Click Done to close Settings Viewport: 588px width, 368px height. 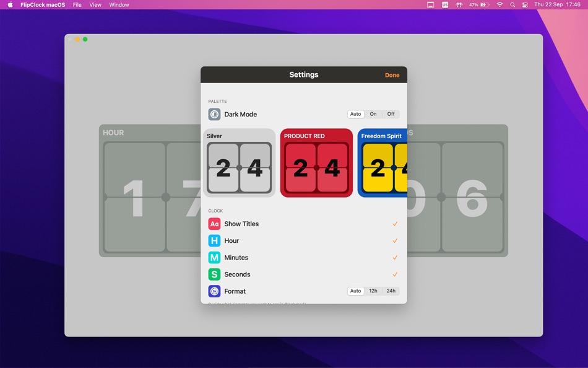click(x=392, y=75)
